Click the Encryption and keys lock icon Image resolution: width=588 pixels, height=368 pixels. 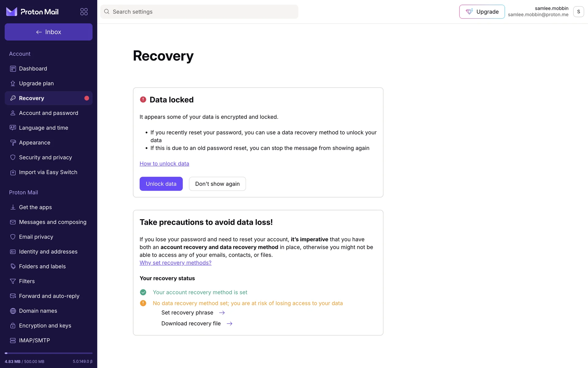[x=13, y=326]
